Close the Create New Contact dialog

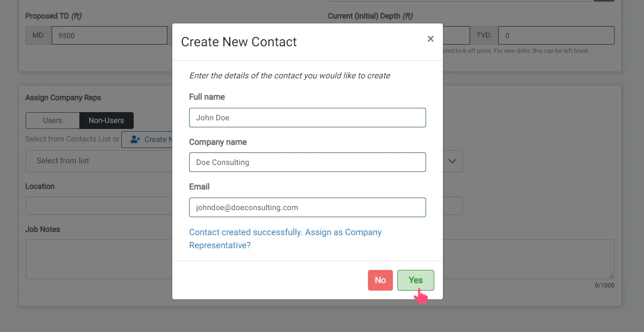coord(430,39)
